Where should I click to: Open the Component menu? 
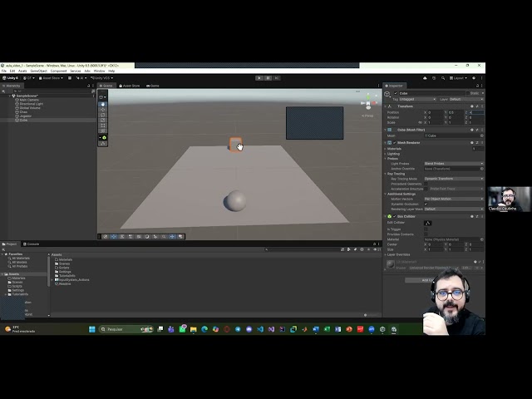[58, 71]
